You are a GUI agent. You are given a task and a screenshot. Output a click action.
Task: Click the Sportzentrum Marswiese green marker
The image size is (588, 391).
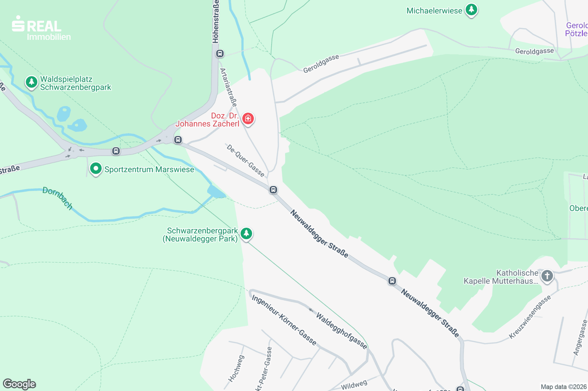click(96, 169)
